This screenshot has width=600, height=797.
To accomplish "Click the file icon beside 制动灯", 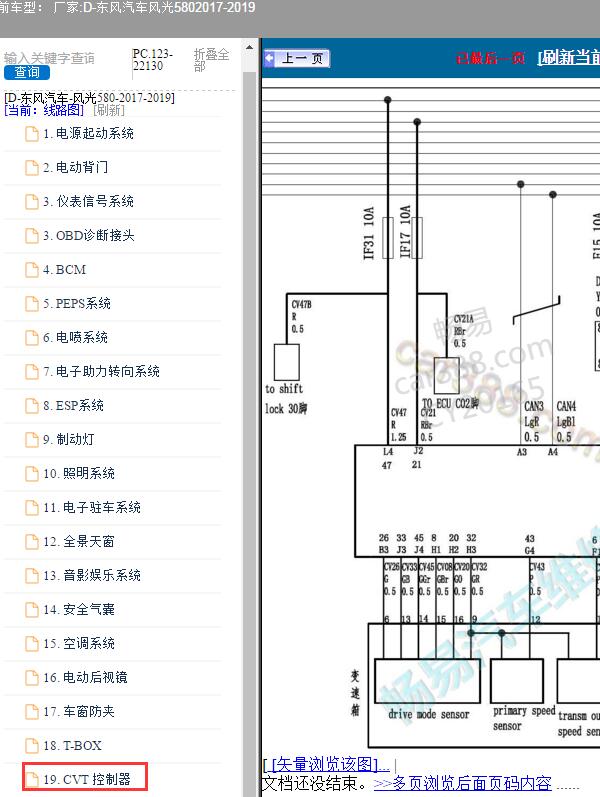I will coord(32,440).
